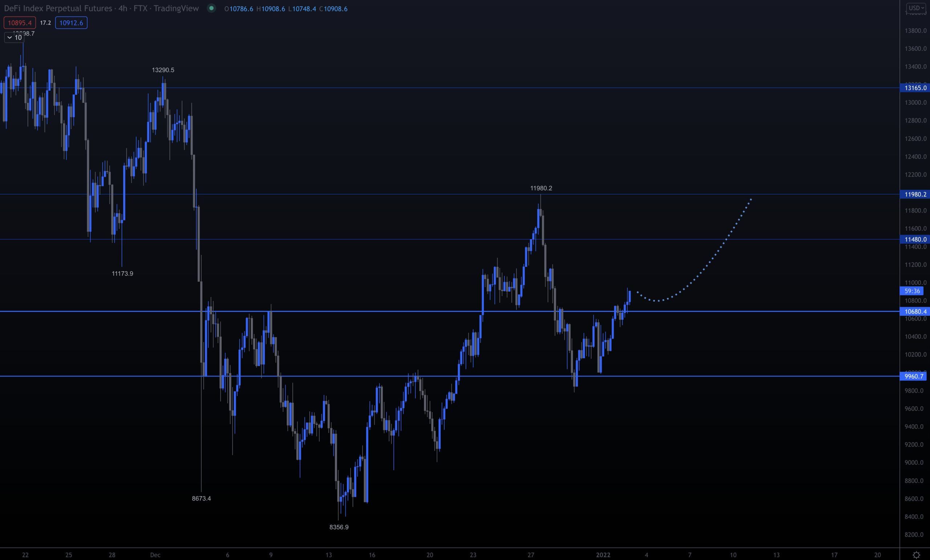Viewport: 930px width, 560px height.
Task: Select the 11980.2 price line label
Action: coord(915,194)
